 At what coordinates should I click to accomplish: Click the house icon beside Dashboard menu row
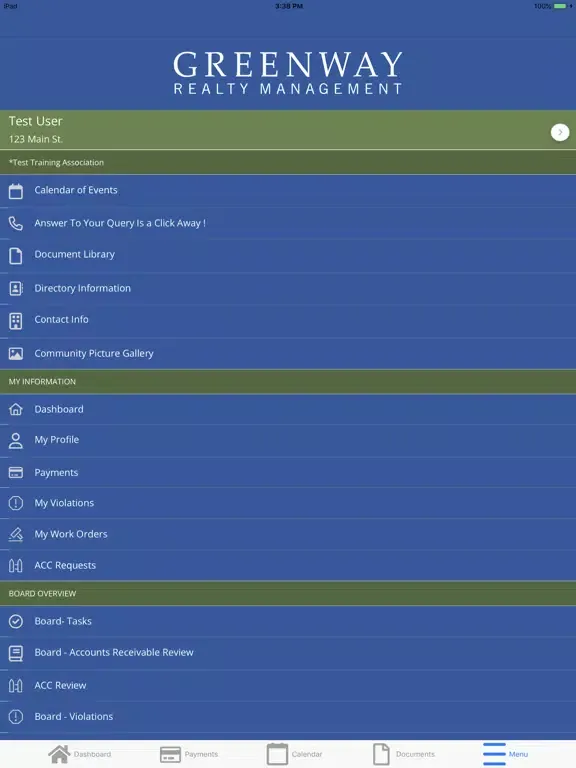(16, 409)
